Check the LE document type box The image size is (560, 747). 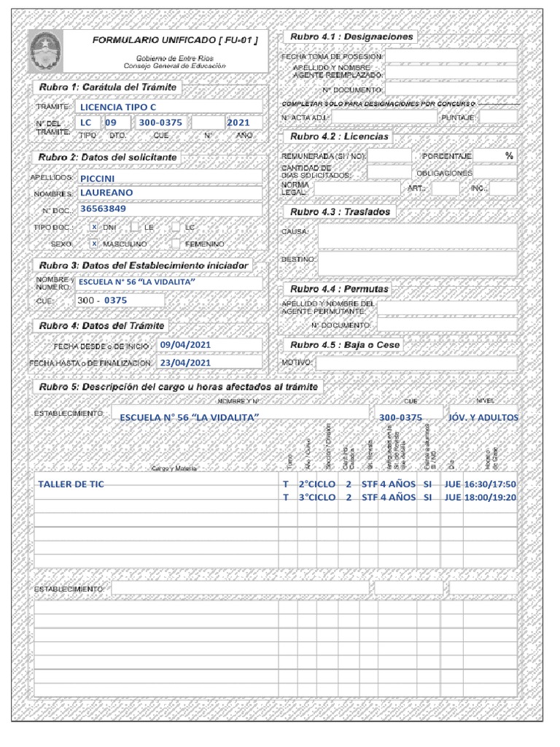135,226
